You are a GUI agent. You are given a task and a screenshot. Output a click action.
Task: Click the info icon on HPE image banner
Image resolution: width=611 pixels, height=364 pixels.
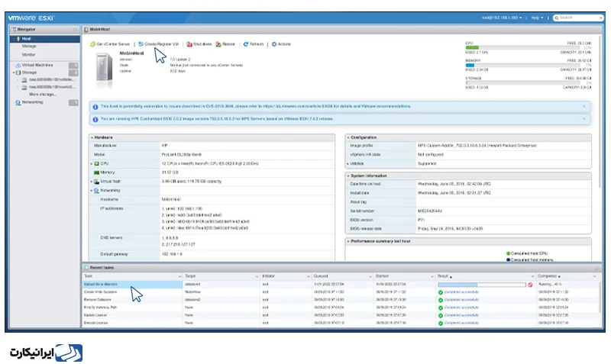tap(95, 120)
